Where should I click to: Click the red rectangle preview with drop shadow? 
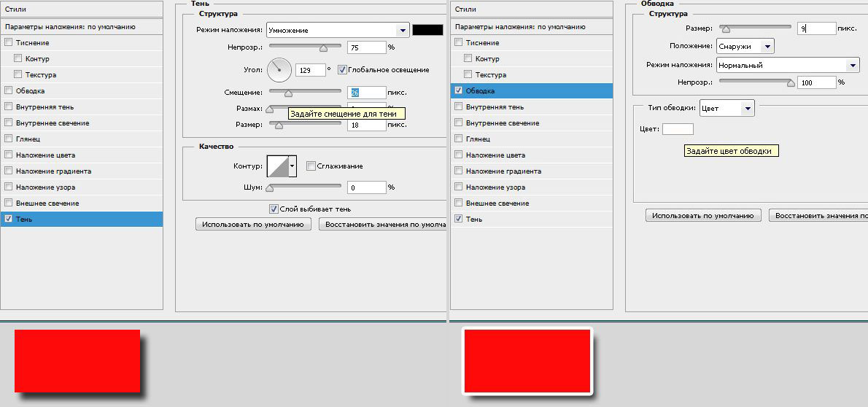coord(77,360)
